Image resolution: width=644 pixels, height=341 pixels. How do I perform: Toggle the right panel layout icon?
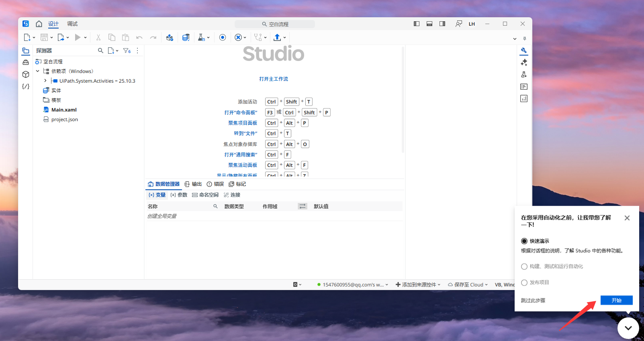click(442, 24)
